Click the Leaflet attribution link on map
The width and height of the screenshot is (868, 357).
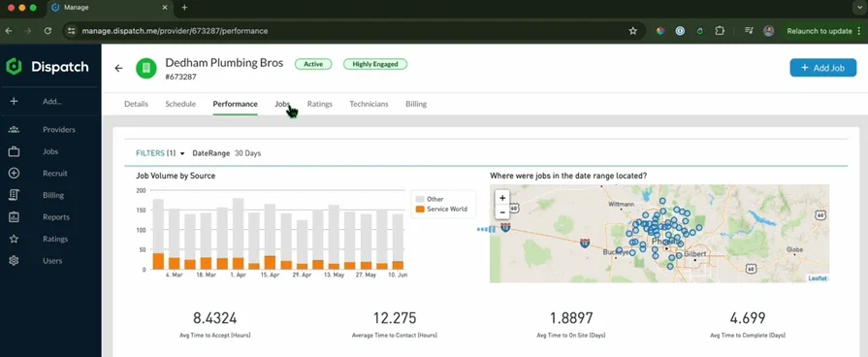point(818,278)
